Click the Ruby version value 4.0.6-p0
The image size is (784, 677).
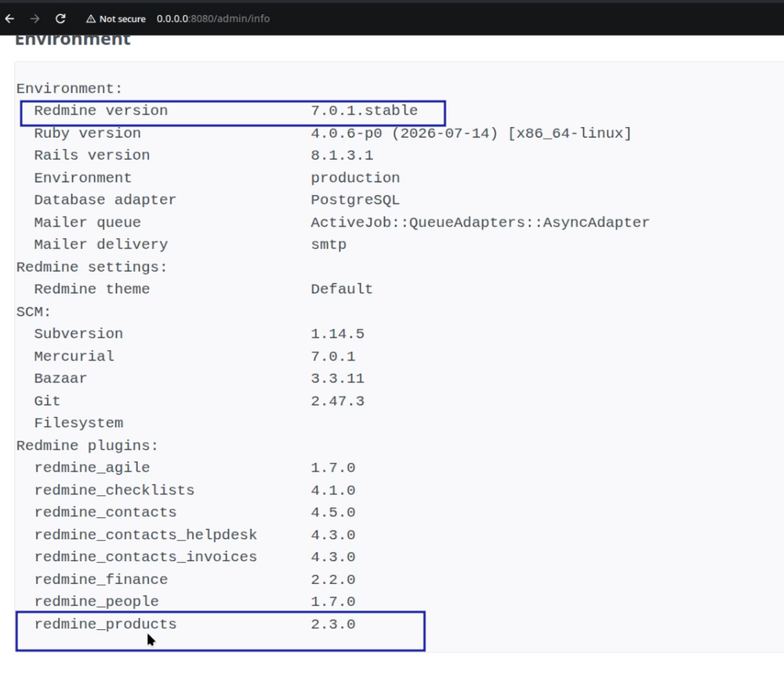click(x=347, y=133)
